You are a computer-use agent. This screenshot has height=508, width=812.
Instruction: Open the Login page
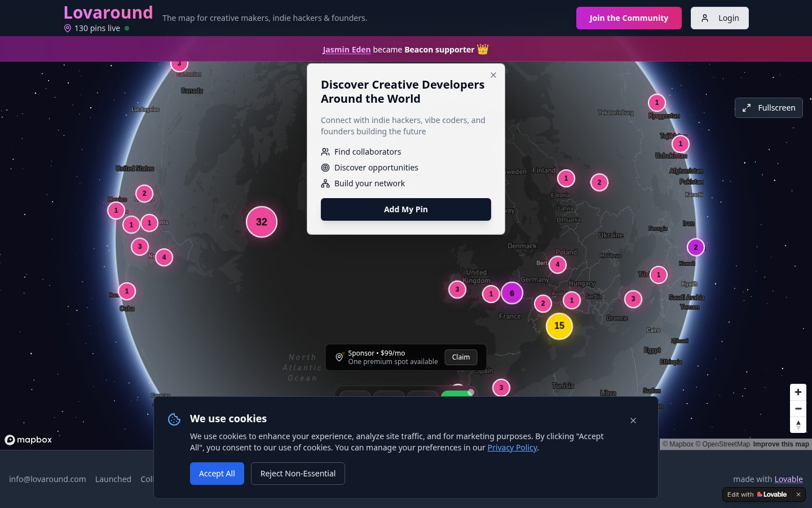tap(720, 18)
